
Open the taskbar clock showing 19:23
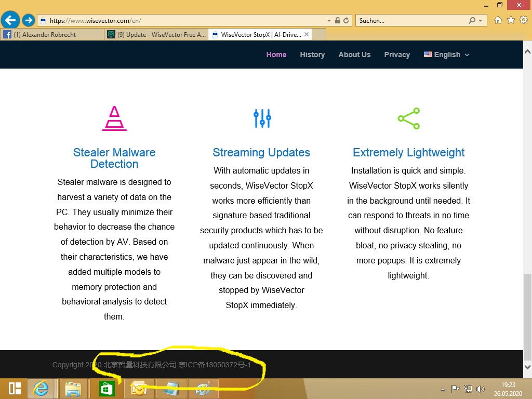[x=508, y=389]
